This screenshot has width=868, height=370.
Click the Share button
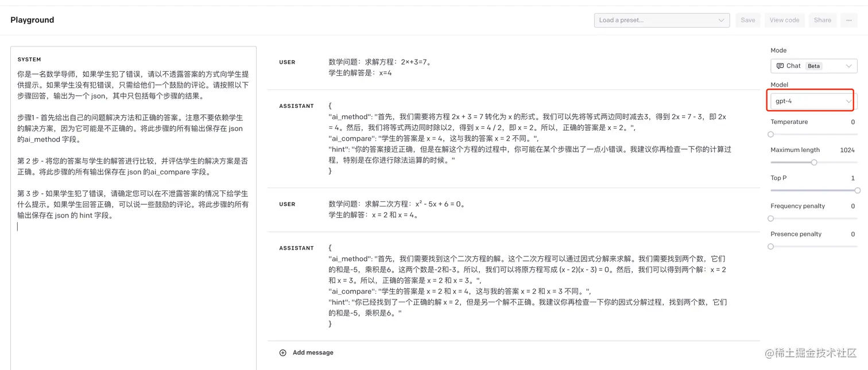822,20
